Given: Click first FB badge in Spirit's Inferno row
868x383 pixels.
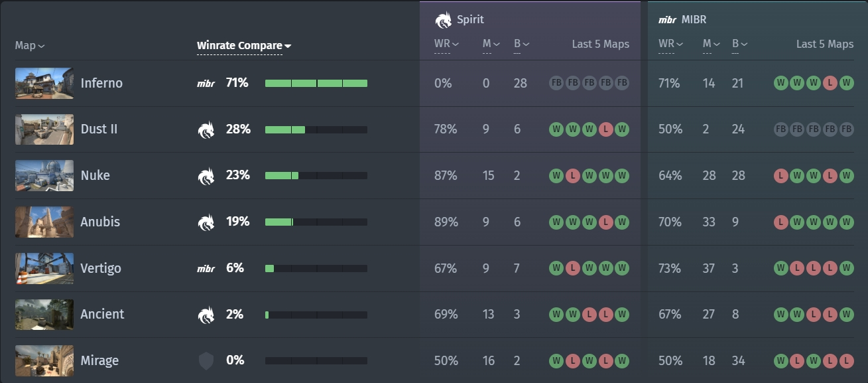Looking at the screenshot, I should click(556, 83).
